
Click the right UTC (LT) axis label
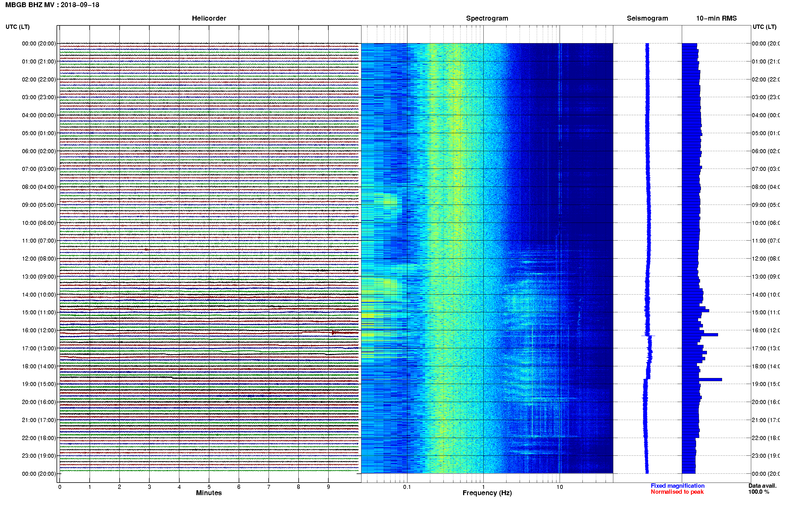coord(764,27)
